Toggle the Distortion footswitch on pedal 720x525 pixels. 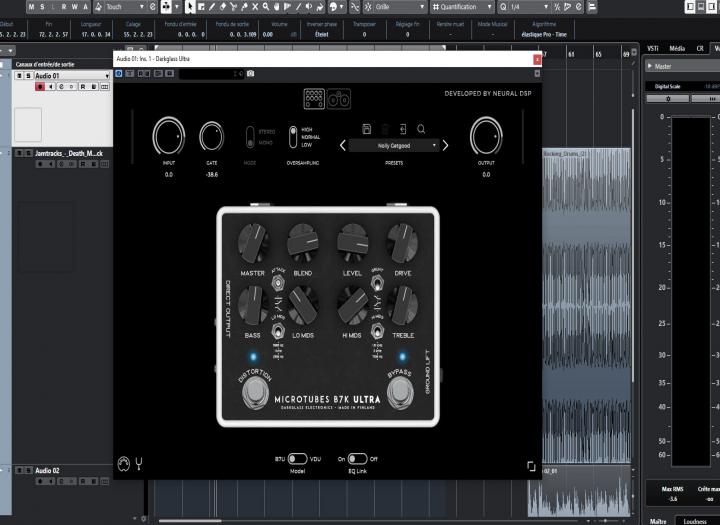tap(255, 393)
